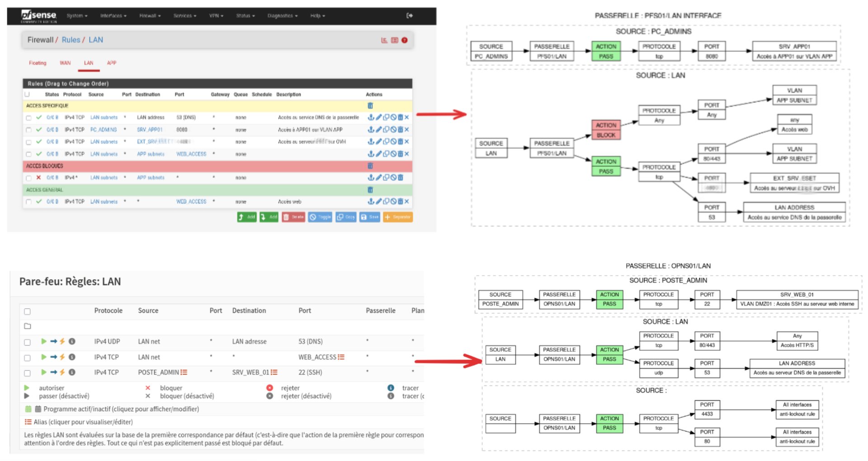The height and width of the screenshot is (461, 868).
Task: Click the green play icon on IPv4 UDP rule
Action: [44, 341]
